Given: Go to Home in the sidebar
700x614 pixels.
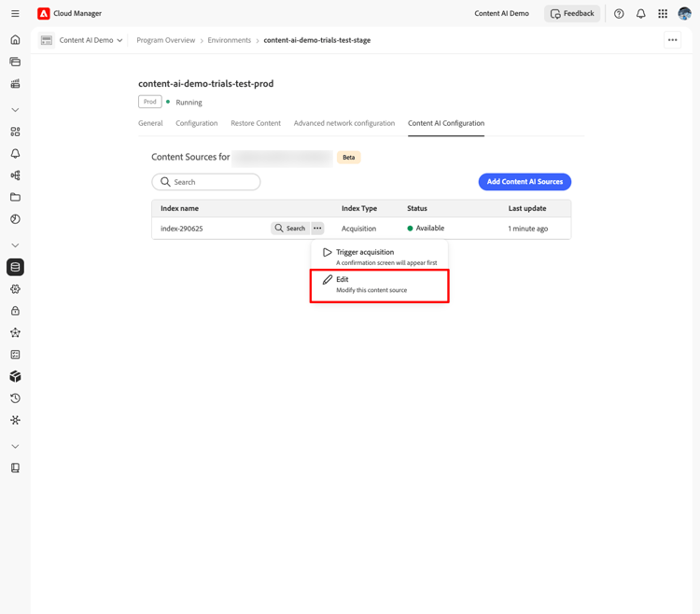Looking at the screenshot, I should click(x=15, y=40).
